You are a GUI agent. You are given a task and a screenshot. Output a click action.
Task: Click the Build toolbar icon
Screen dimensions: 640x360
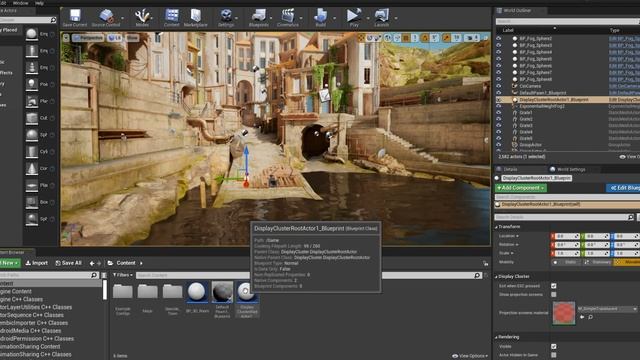[x=320, y=18]
